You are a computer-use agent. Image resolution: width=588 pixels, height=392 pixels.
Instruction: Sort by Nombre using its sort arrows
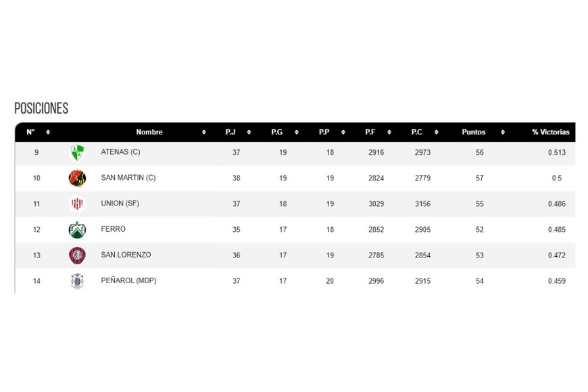coord(204,132)
